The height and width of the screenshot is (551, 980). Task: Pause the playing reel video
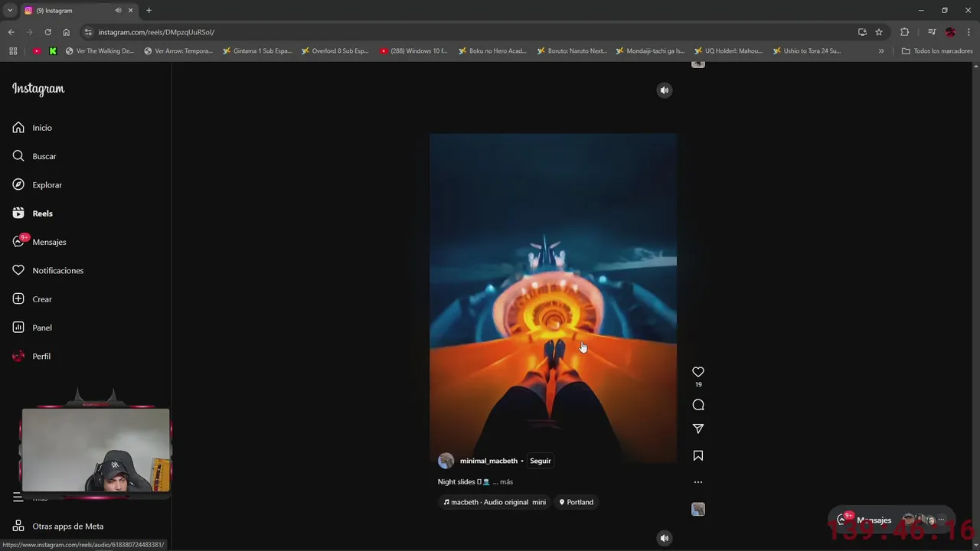pos(553,298)
